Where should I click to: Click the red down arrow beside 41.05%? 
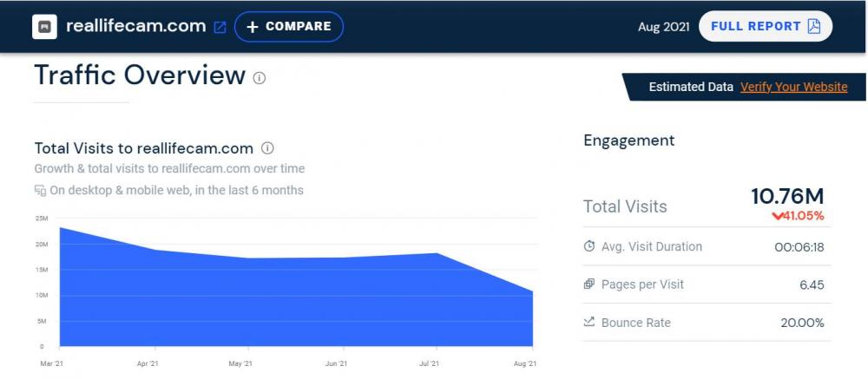[778, 216]
